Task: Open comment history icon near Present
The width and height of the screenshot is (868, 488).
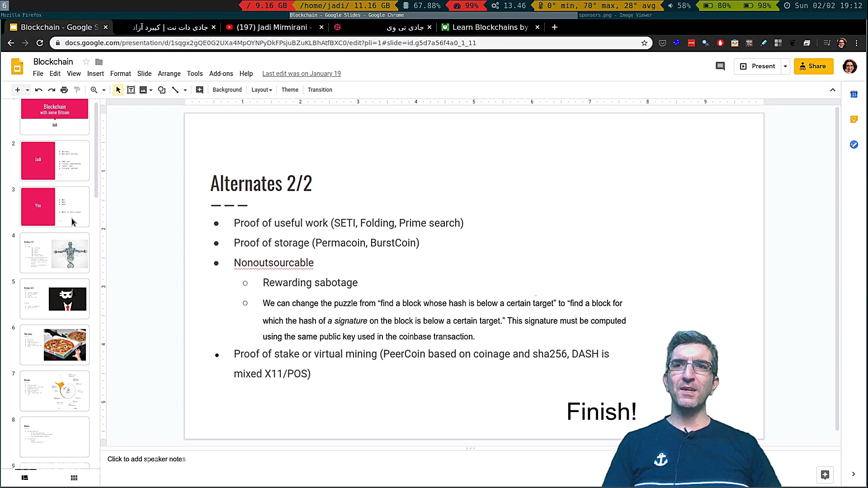Action: (x=720, y=66)
